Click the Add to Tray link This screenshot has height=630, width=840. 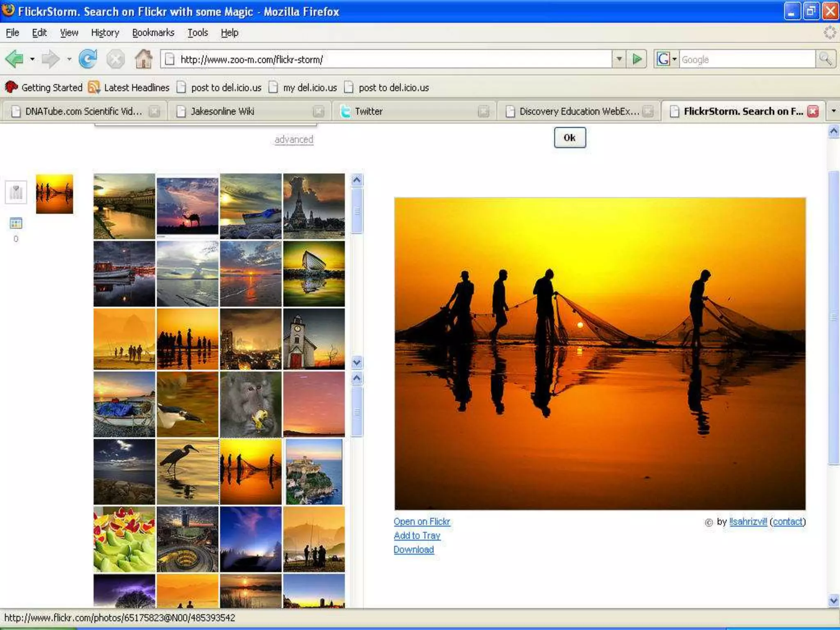pyautogui.click(x=417, y=536)
